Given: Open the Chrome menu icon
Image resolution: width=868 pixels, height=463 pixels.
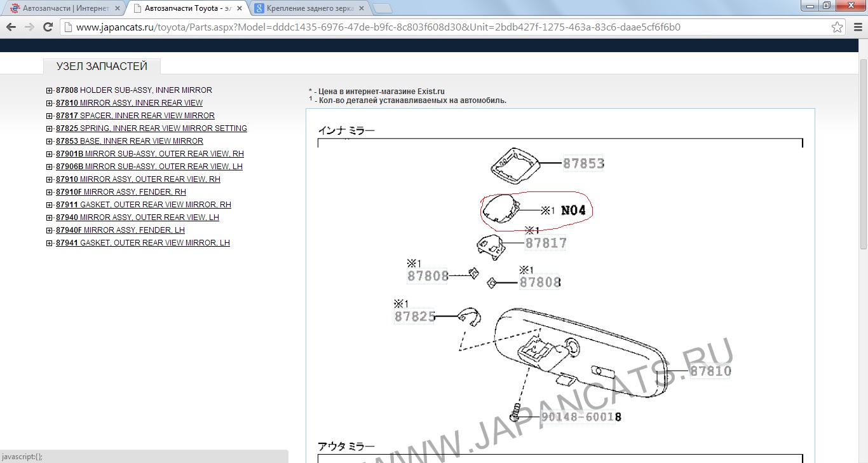Looking at the screenshot, I should tap(857, 27).
